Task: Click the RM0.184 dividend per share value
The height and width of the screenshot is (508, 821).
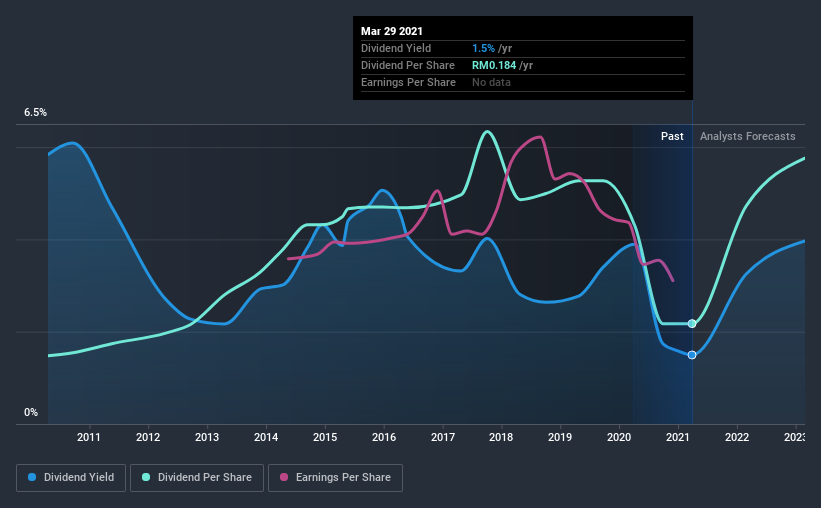Action: [494, 65]
